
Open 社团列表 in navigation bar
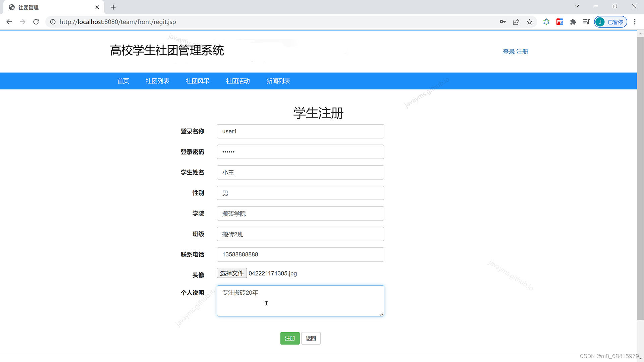157,81
